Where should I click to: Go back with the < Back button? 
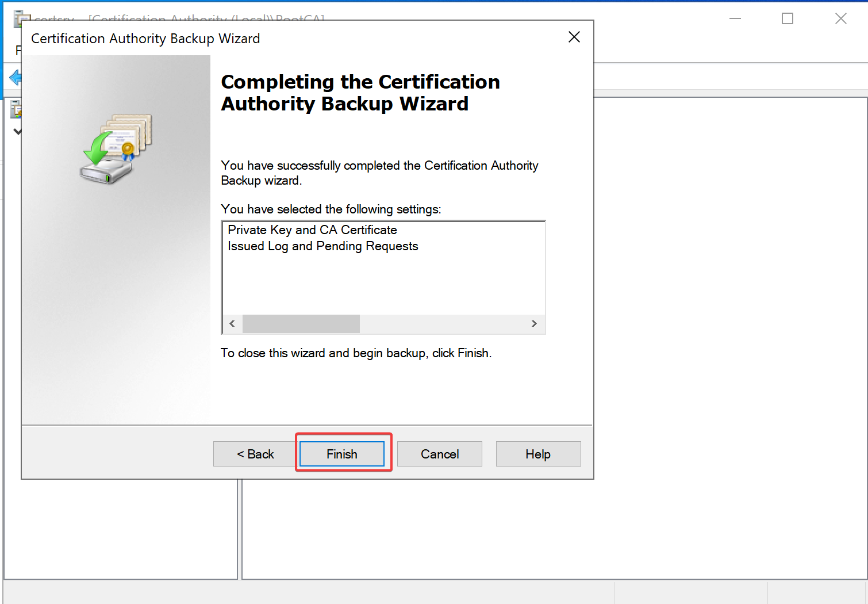click(x=255, y=454)
